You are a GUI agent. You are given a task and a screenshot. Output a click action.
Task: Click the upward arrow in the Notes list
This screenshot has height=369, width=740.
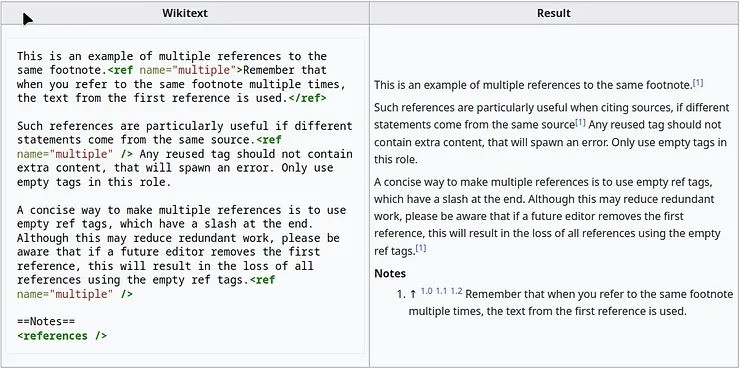tap(413, 294)
